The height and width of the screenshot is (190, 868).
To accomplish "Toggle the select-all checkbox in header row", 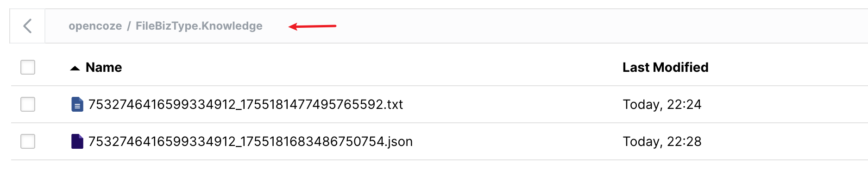I will pyautogui.click(x=28, y=67).
